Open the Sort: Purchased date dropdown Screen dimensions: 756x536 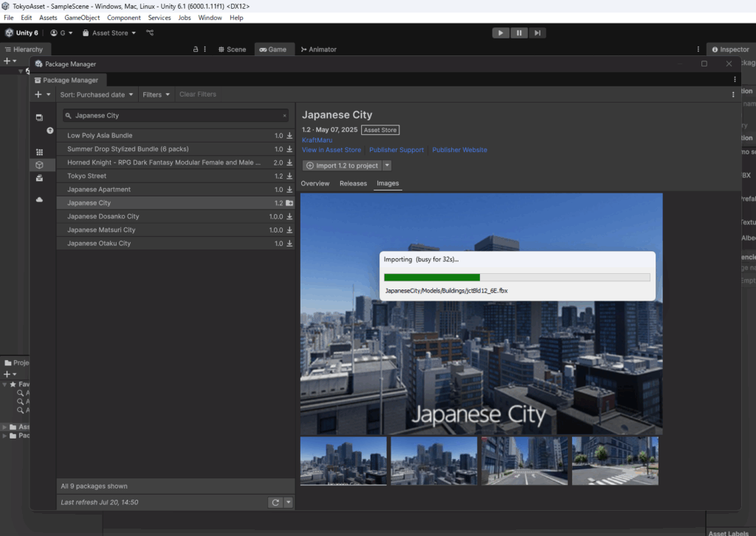pyautogui.click(x=97, y=95)
